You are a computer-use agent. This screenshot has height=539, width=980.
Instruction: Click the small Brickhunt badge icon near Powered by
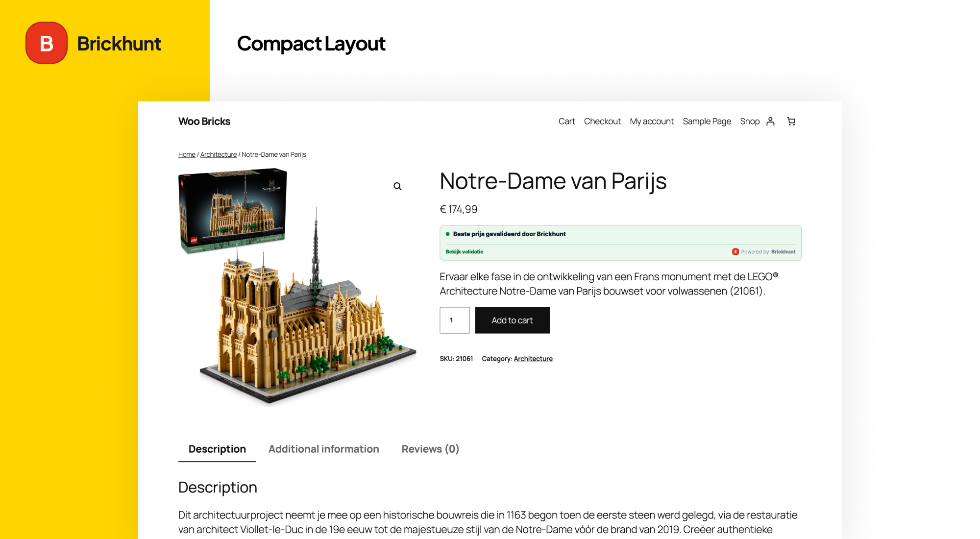pos(735,252)
